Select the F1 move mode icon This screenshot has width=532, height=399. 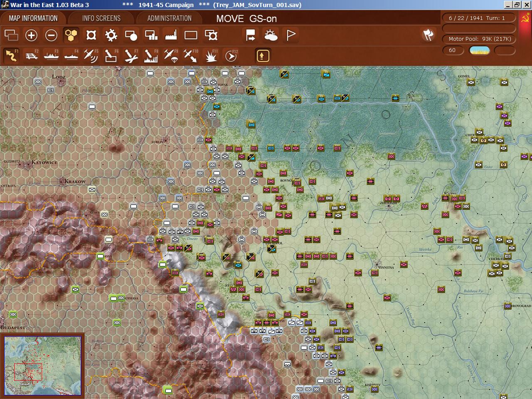[11, 55]
